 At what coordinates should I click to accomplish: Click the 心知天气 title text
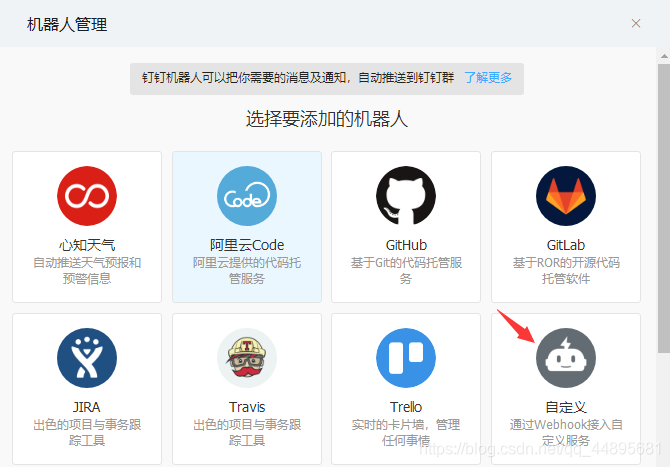(87, 245)
